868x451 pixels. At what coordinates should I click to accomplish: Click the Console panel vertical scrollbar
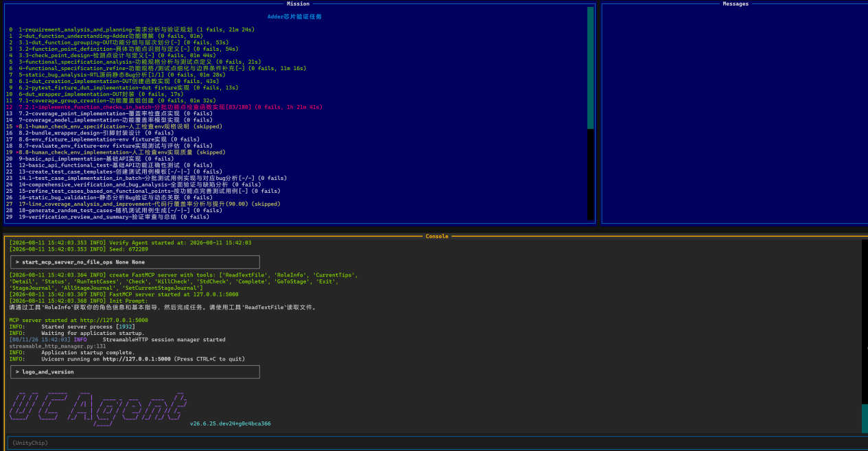click(x=865, y=336)
